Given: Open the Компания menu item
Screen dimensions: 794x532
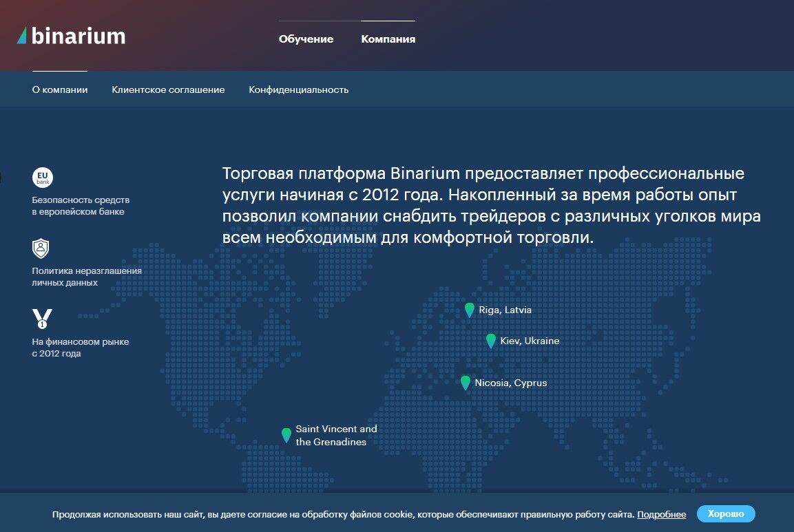Looking at the screenshot, I should click(x=388, y=39).
